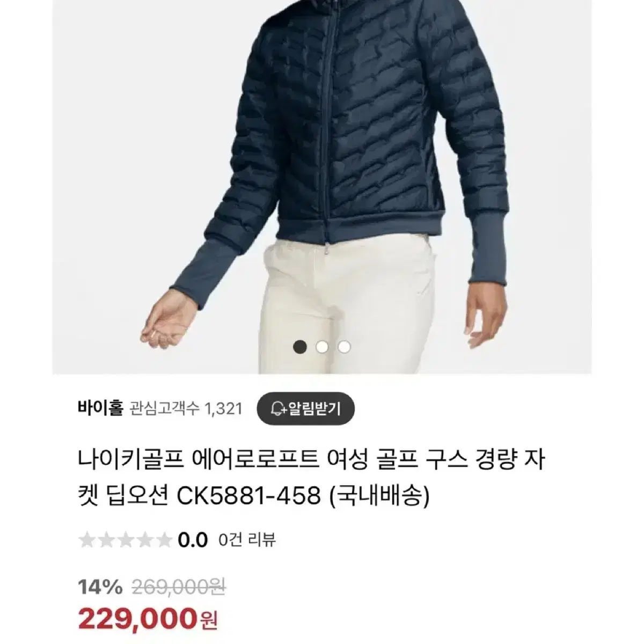This screenshot has width=644, height=644.
Task: Click the first rating star
Action: 87,540
